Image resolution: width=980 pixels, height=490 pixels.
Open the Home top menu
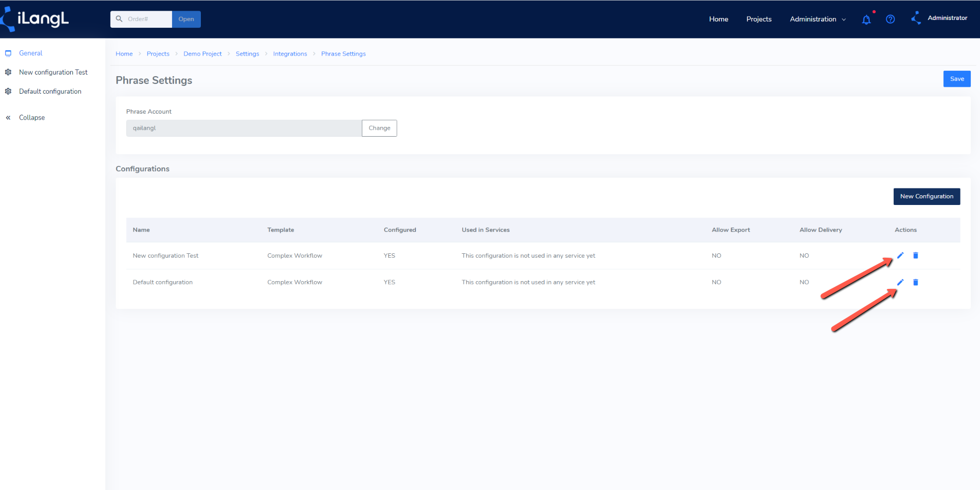tap(719, 19)
